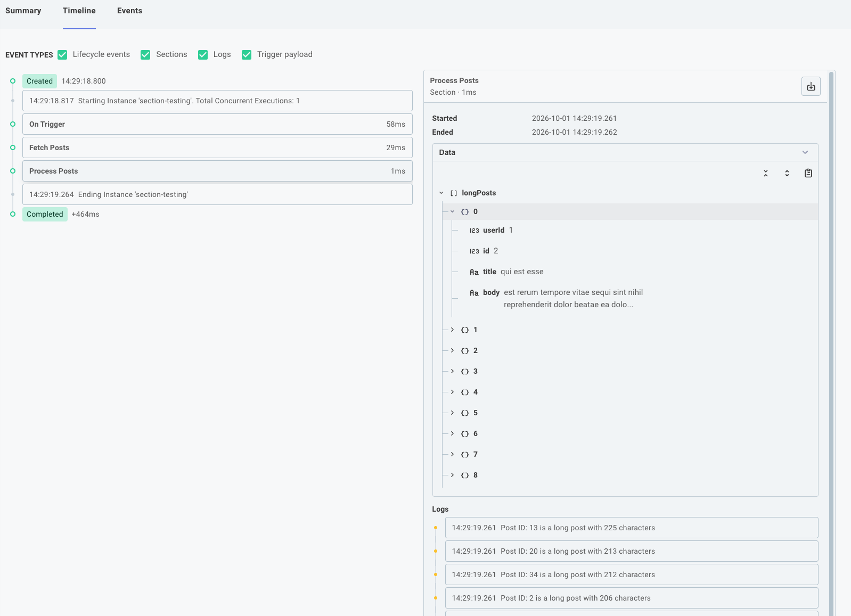Expand item 3 in longPosts
Screen dimensions: 851x616
[x=453, y=372]
